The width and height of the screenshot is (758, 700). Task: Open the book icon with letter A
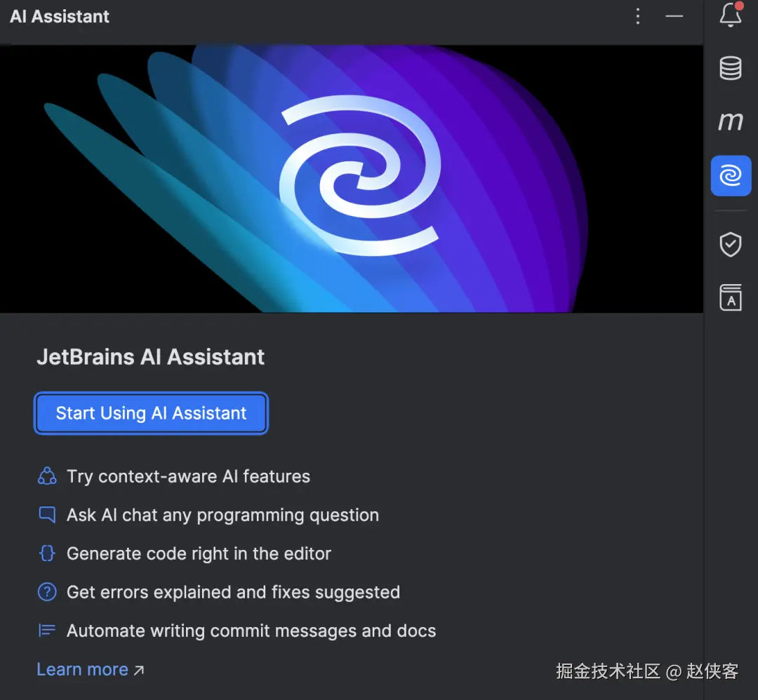coord(731,297)
